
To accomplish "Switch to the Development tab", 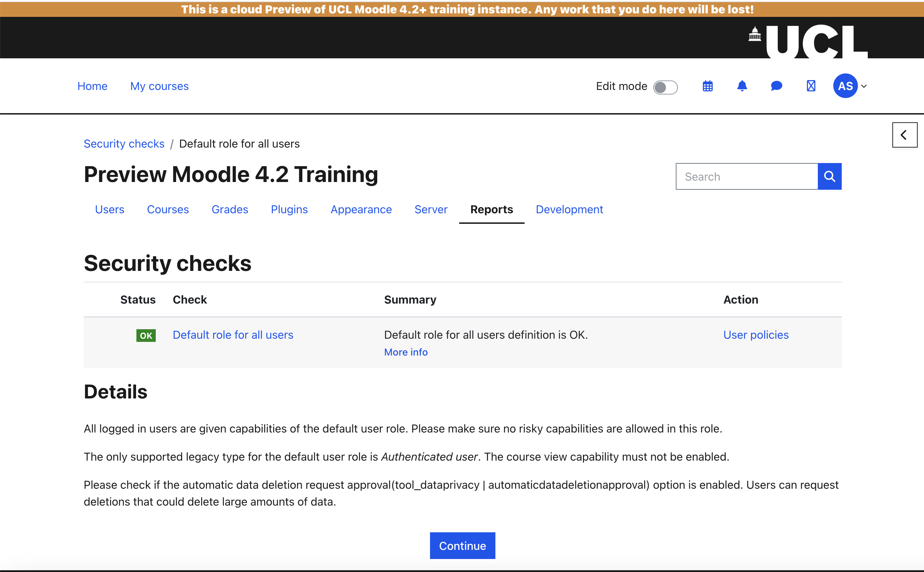I will point(569,210).
